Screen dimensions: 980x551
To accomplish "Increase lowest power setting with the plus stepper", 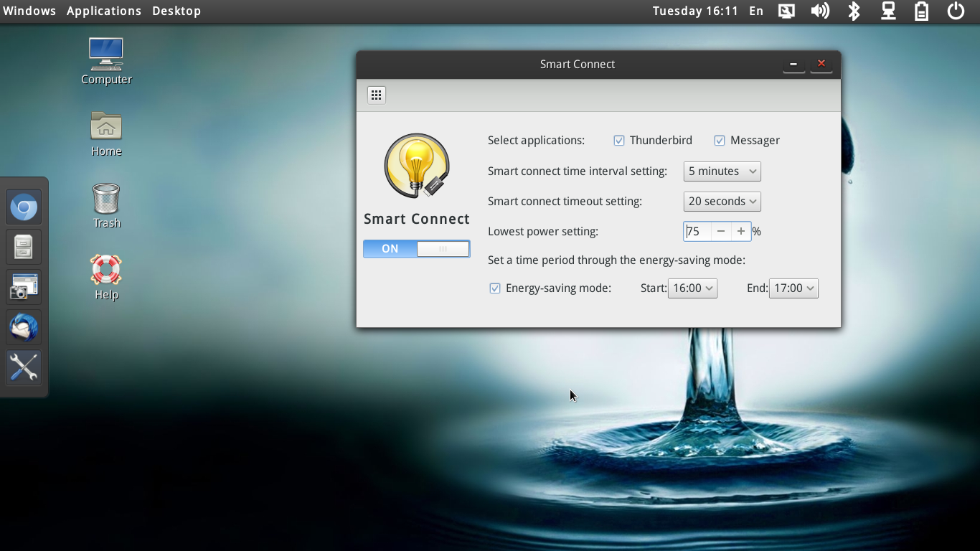I will [x=741, y=231].
